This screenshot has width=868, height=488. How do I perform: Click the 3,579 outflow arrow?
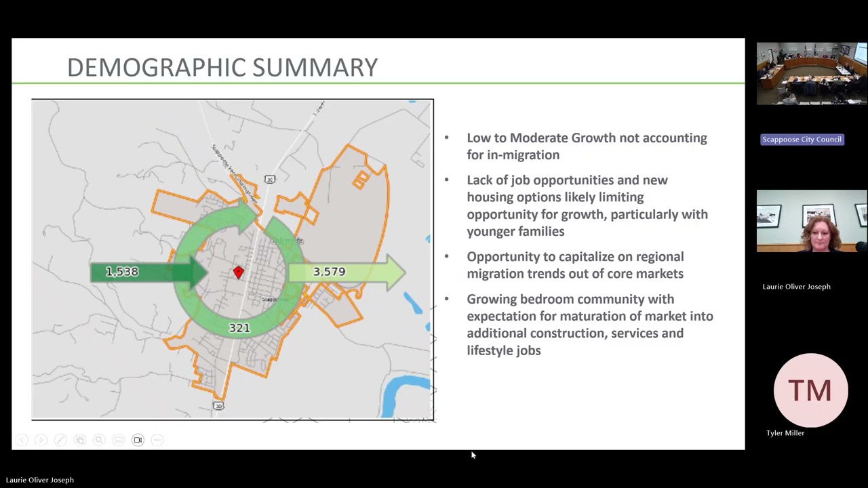pyautogui.click(x=347, y=272)
